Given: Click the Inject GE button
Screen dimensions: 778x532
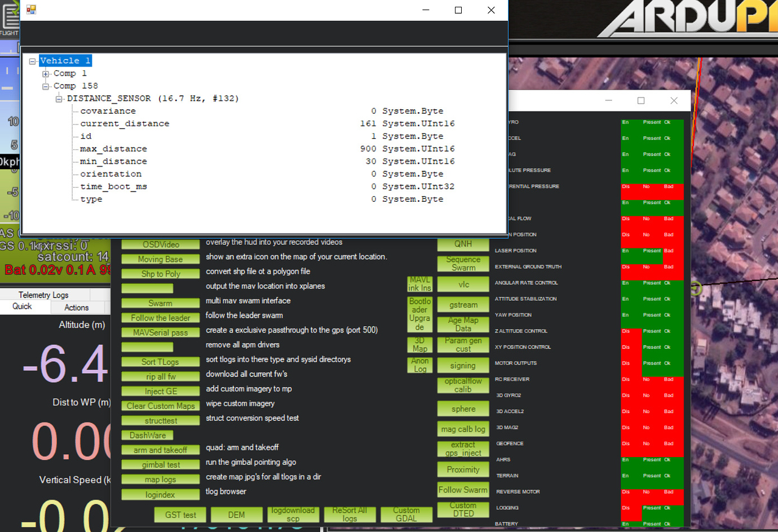Looking at the screenshot, I should [160, 391].
